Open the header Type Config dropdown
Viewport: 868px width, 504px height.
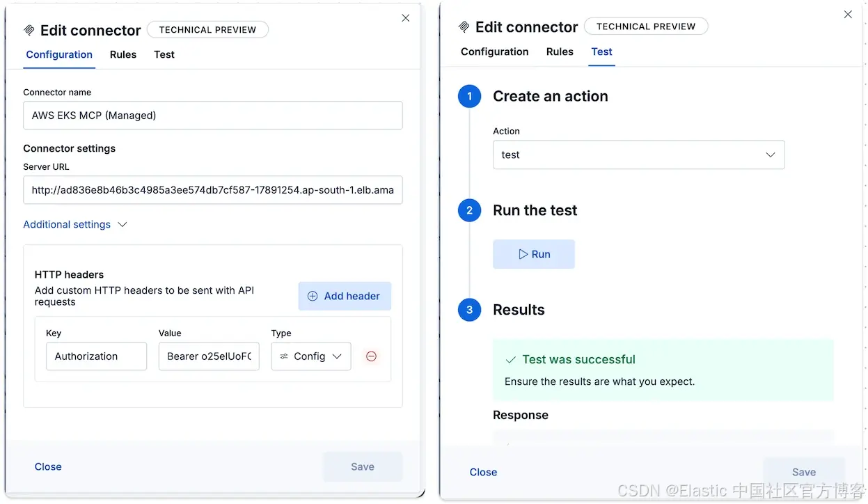[311, 356]
